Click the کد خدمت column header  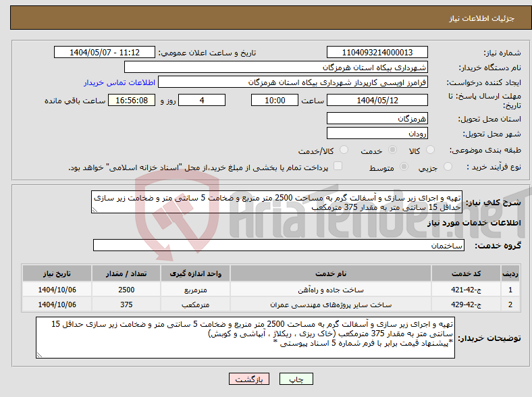tap(467, 273)
